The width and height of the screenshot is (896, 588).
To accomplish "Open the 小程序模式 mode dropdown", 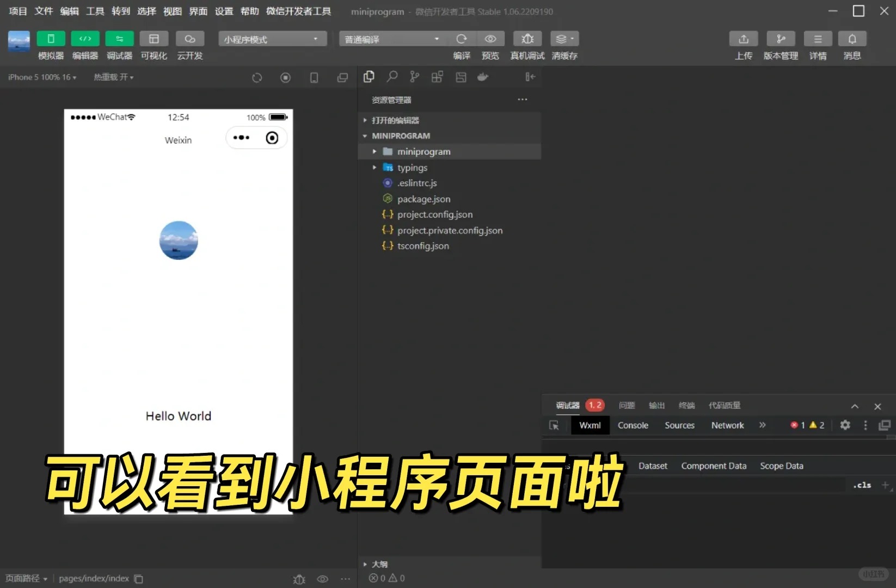I will click(x=272, y=39).
